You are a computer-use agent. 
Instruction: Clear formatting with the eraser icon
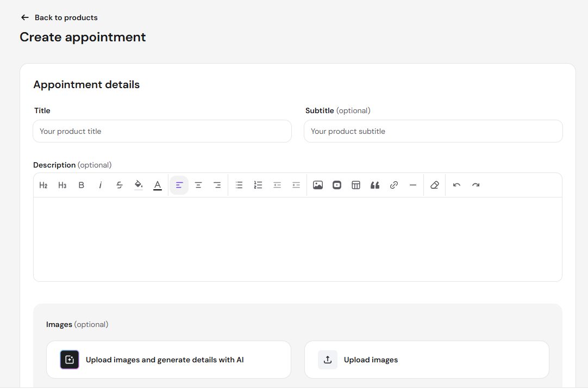[x=435, y=185]
